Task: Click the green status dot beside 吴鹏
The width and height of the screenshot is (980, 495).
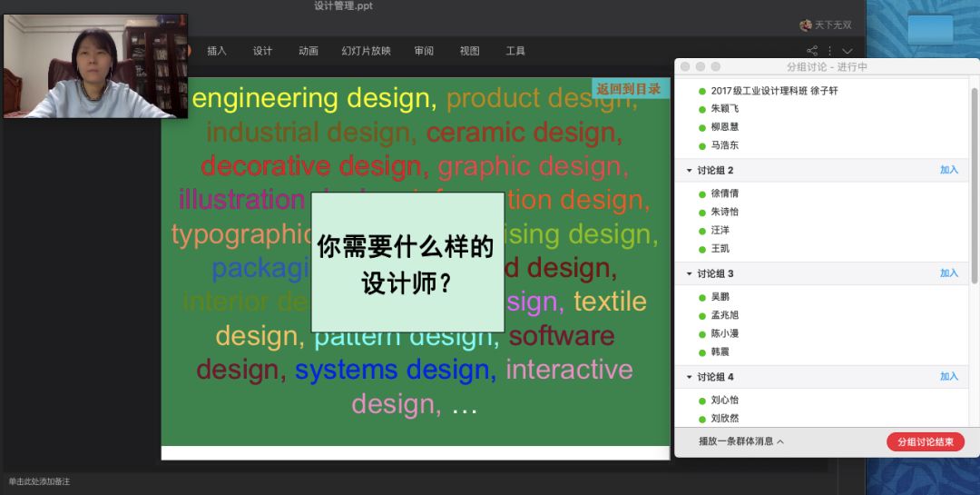Action: coord(702,297)
